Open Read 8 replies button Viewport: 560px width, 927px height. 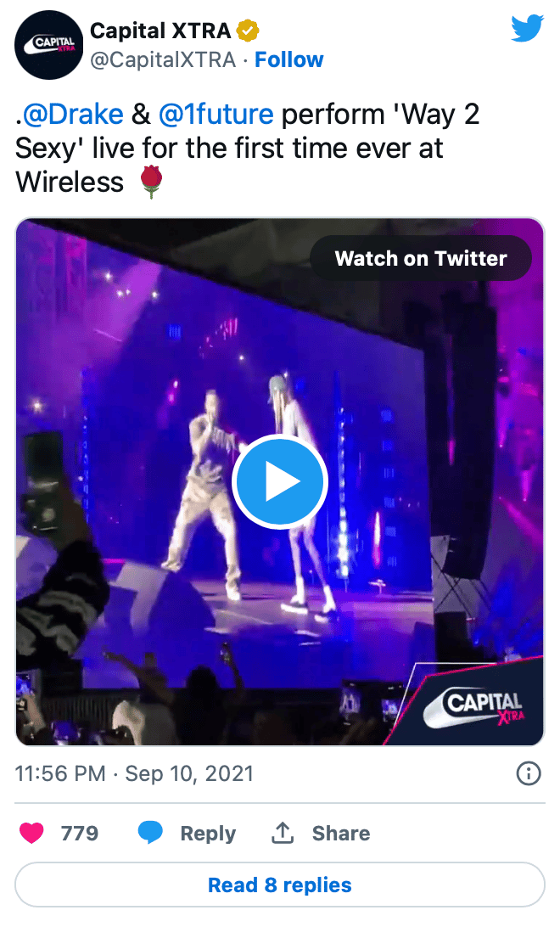279,885
